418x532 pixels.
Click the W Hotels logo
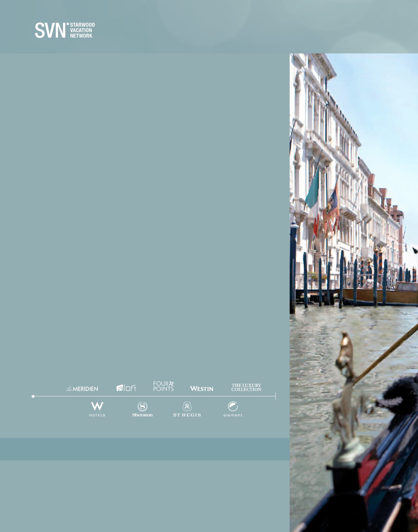click(x=97, y=409)
